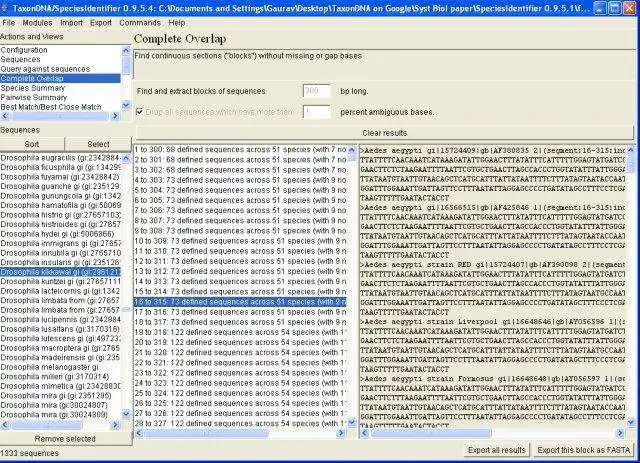The height and width of the screenshot is (463, 640).
Task: Select block 4 to 303 result
Action: coord(240,180)
